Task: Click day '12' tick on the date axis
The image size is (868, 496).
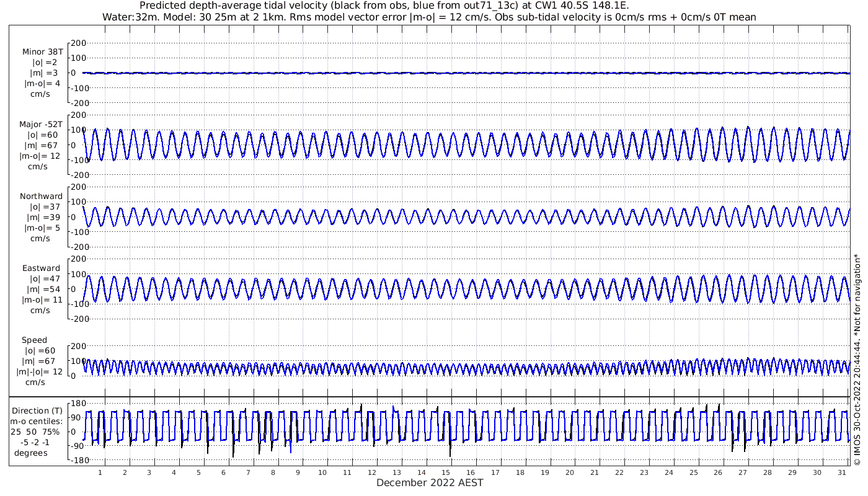Action: [x=371, y=472]
